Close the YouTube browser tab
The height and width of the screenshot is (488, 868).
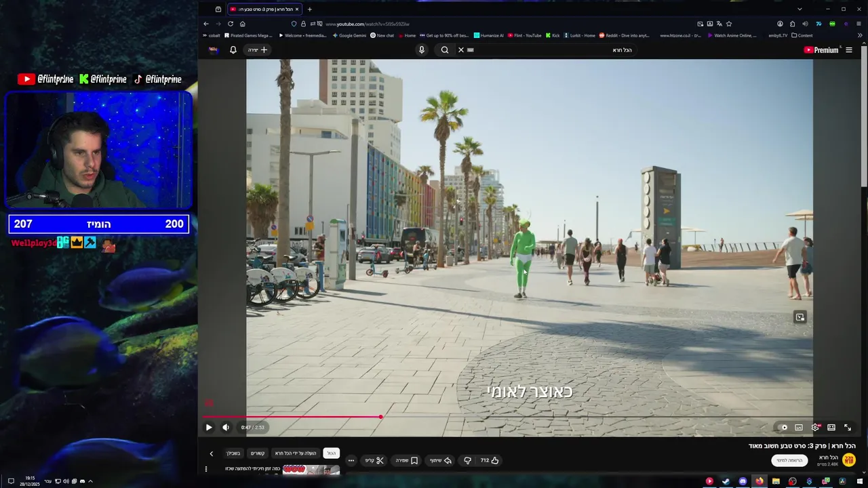297,9
